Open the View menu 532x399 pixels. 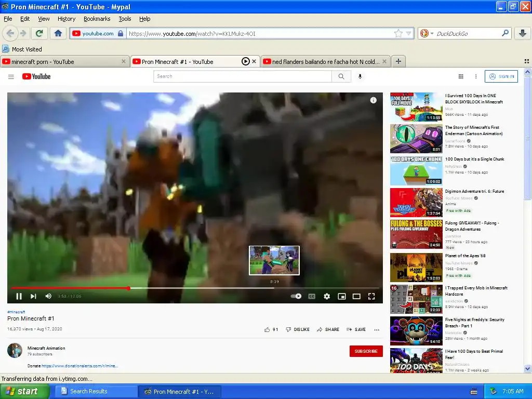pyautogui.click(x=44, y=19)
